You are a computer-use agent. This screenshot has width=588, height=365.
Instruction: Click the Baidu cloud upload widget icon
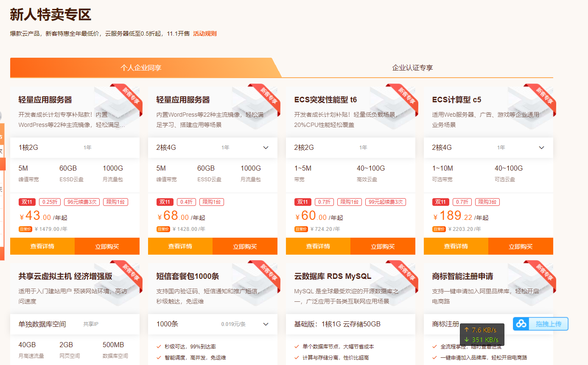pyautogui.click(x=521, y=324)
